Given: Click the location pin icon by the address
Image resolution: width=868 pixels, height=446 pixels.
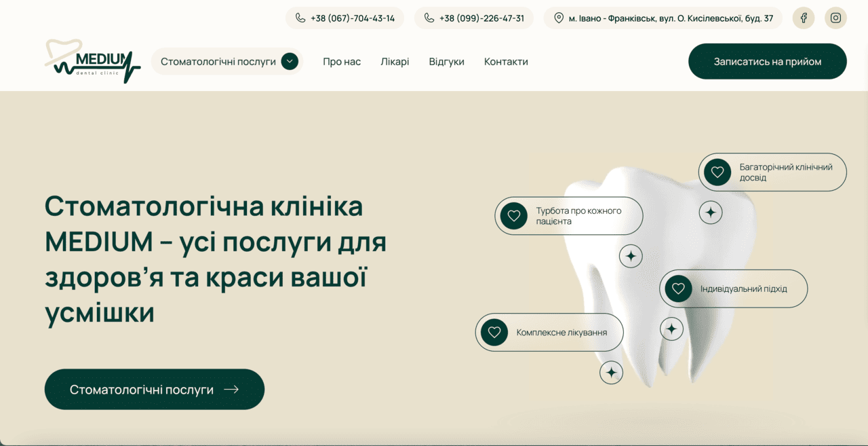Looking at the screenshot, I should point(559,18).
